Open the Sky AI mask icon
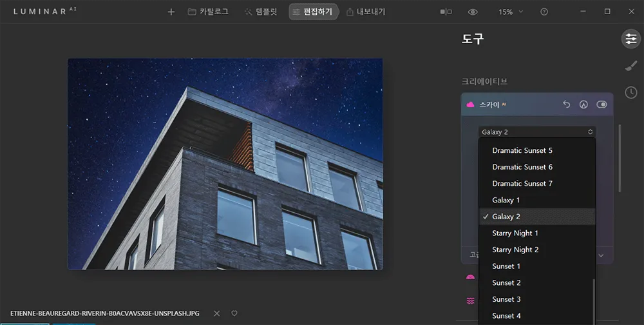The height and width of the screenshot is (325, 644). [583, 104]
